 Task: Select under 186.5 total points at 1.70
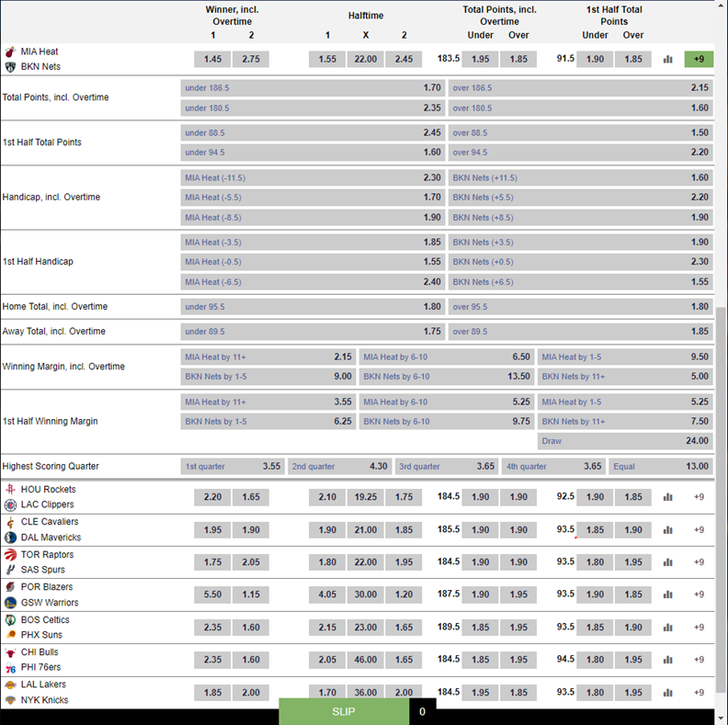tap(313, 87)
